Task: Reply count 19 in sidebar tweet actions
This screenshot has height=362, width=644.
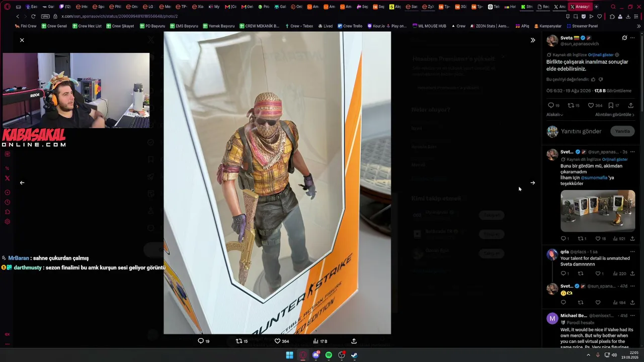Action: [x=553, y=106]
